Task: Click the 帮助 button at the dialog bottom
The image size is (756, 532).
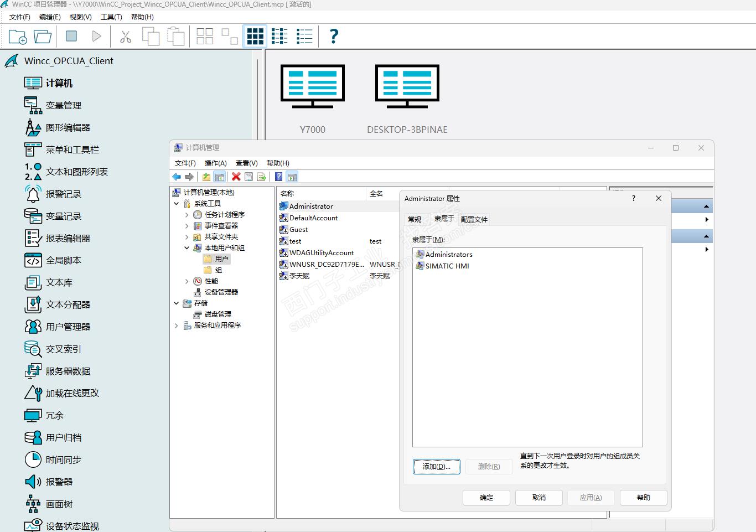Action: [644, 498]
